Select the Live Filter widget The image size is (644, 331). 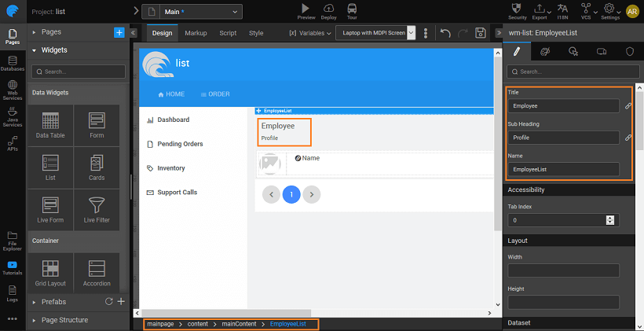[96, 211]
